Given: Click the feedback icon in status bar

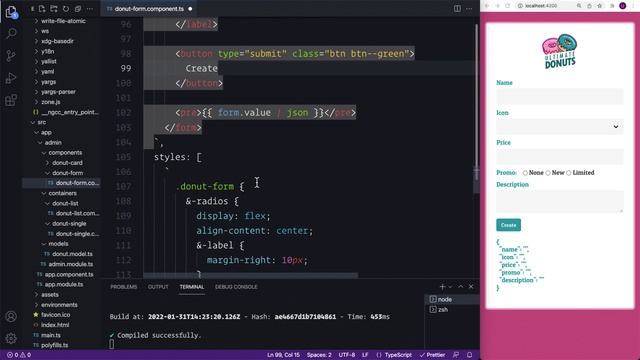Looking at the screenshot, I should (x=456, y=355).
